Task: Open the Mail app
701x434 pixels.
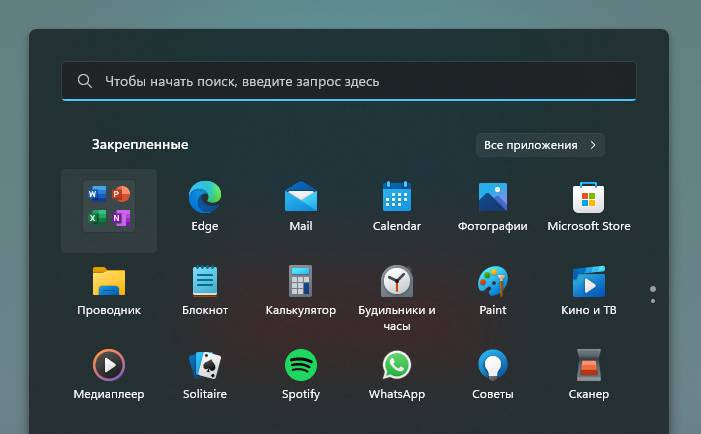Action: coord(301,206)
